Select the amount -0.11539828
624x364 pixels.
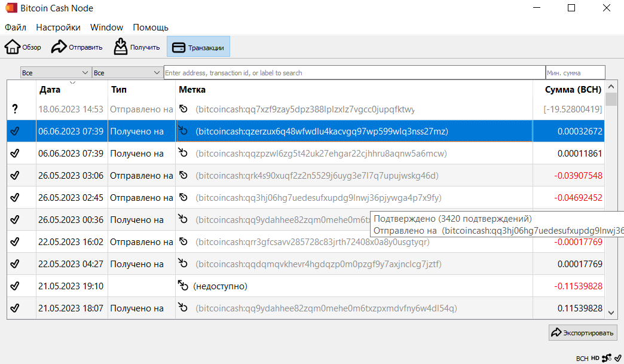(578, 286)
